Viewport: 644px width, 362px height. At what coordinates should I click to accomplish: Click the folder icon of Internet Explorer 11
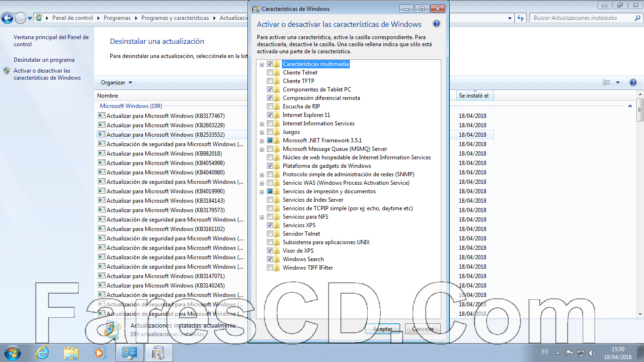(277, 115)
